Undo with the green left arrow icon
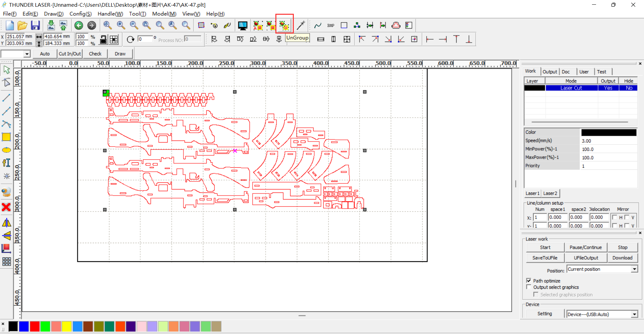 [78, 25]
